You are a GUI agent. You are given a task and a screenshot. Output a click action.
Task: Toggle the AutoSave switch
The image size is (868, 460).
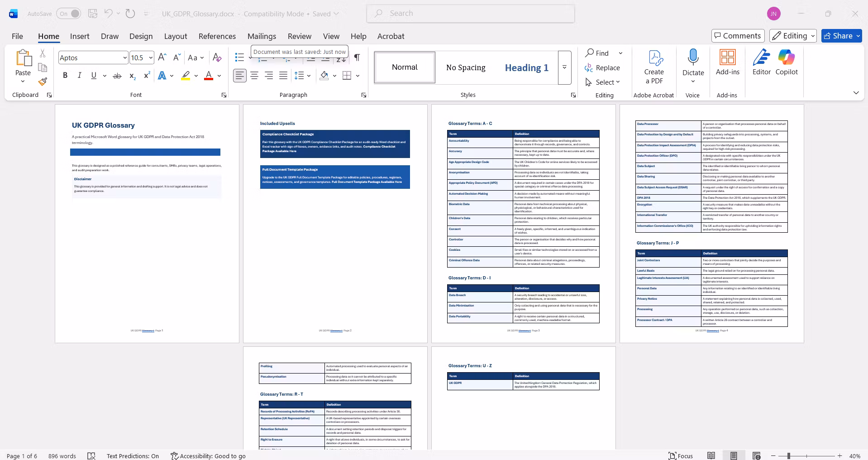click(x=69, y=14)
